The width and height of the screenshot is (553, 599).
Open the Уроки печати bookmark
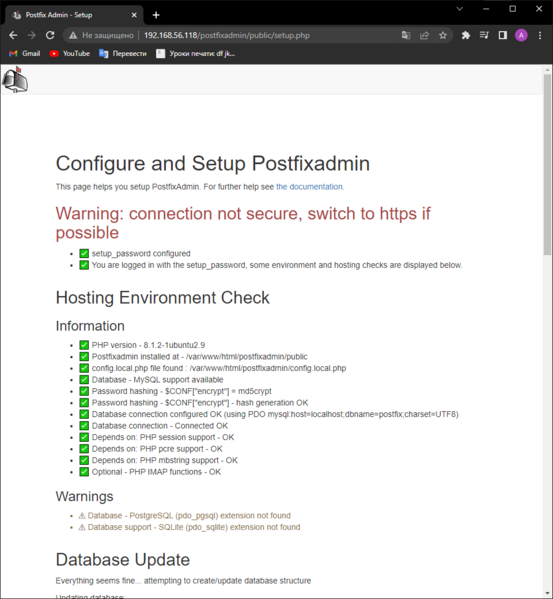click(196, 53)
